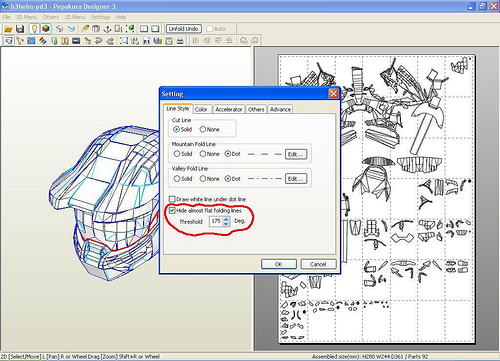Click the pencil icon in the top toolbar
The width and height of the screenshot is (500, 361).
[x=85, y=29]
